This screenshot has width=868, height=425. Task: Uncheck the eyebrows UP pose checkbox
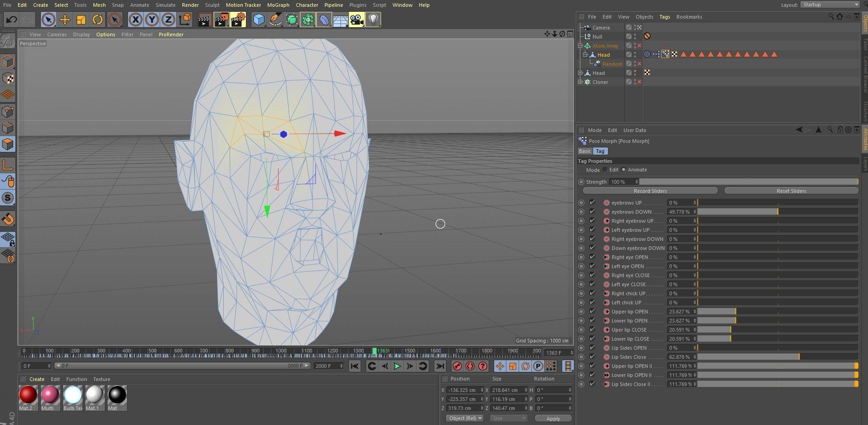tap(592, 202)
